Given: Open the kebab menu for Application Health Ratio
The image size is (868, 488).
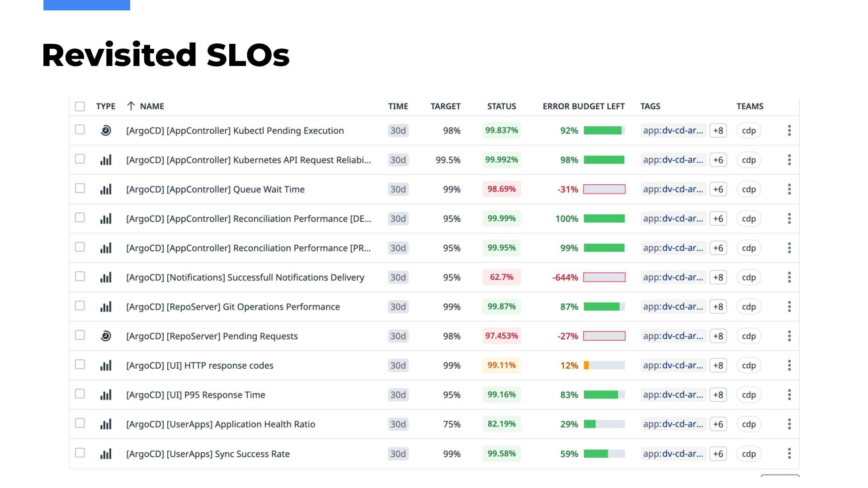Looking at the screenshot, I should (789, 424).
